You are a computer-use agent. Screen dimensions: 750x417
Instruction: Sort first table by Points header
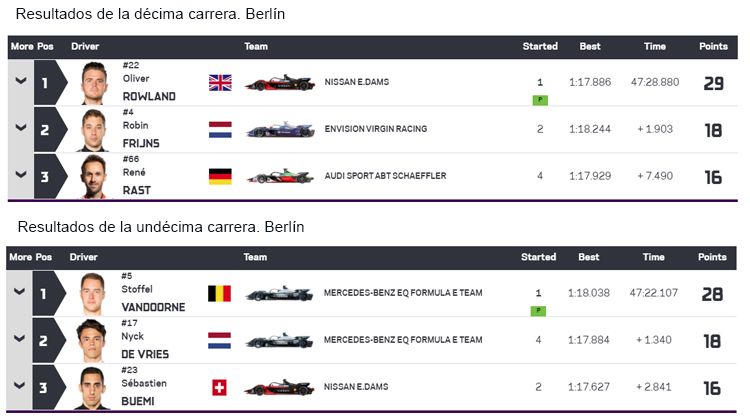pos(713,46)
